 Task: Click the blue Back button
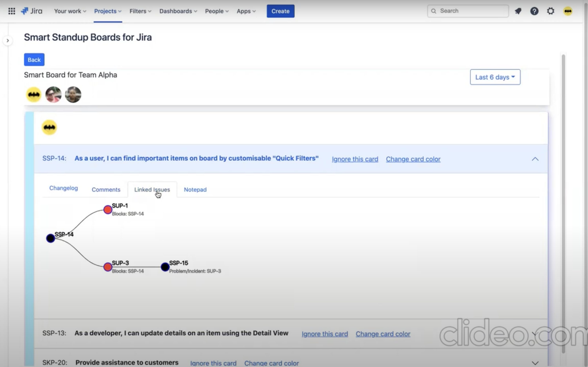[x=34, y=60]
